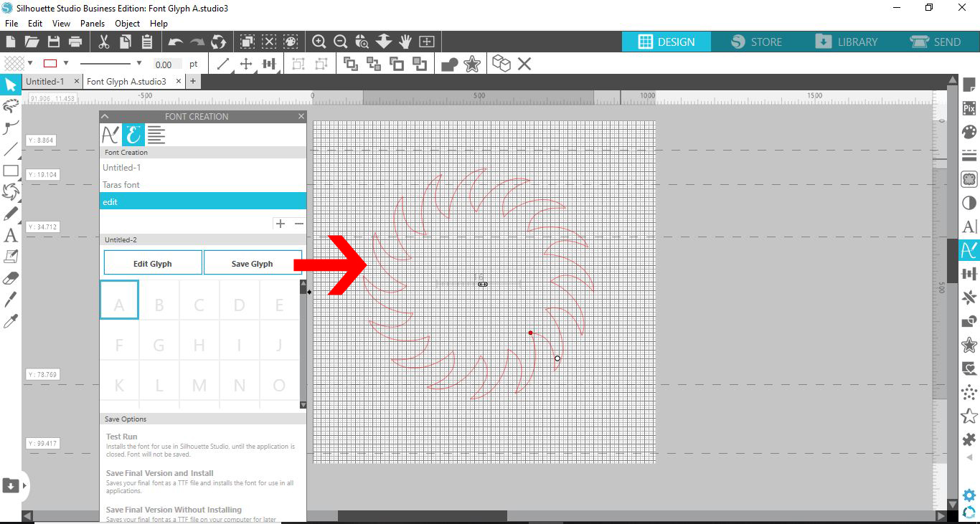Close the Font Creation panel

pos(301,116)
